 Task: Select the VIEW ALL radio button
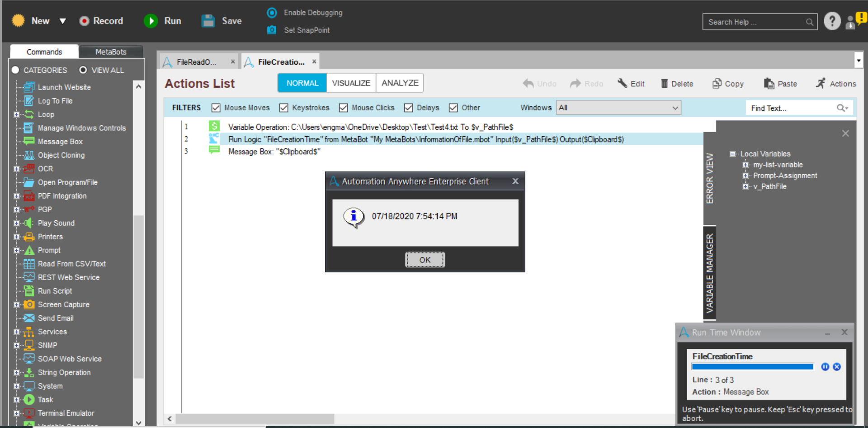pos(83,70)
